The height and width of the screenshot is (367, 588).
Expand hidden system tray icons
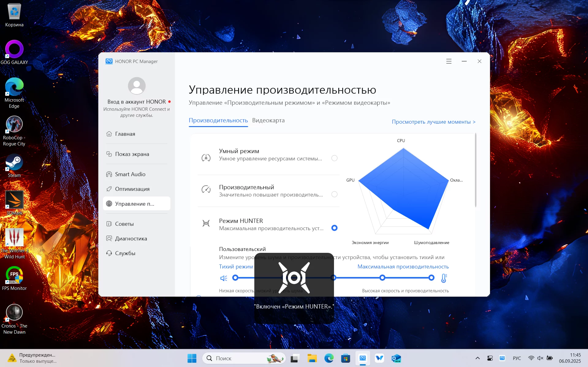tap(477, 358)
